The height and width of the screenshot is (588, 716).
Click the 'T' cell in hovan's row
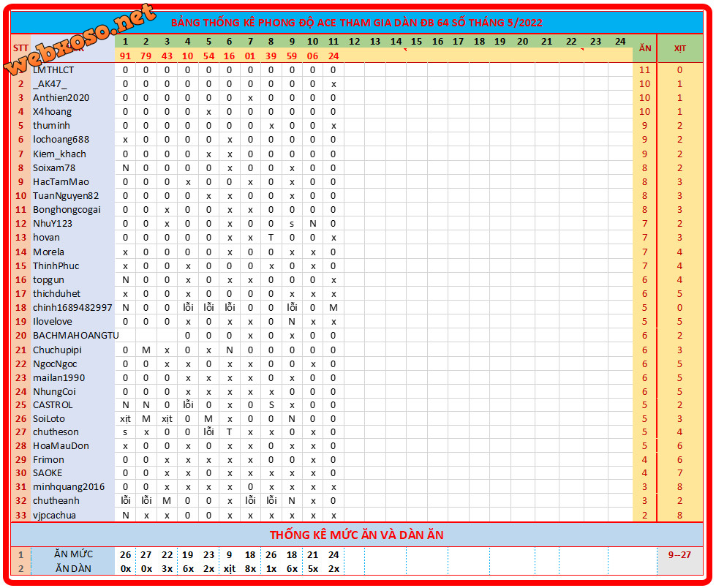271,238
